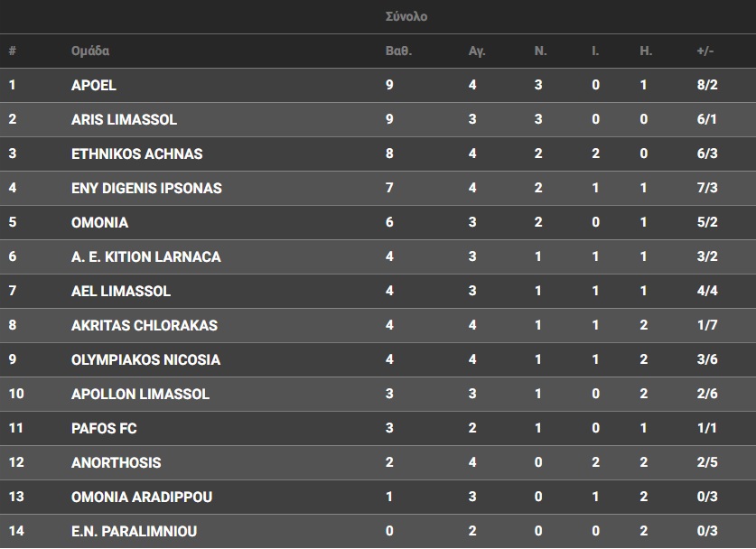Click OMONIA in the standings
This screenshot has width=756, height=549.
coord(99,223)
